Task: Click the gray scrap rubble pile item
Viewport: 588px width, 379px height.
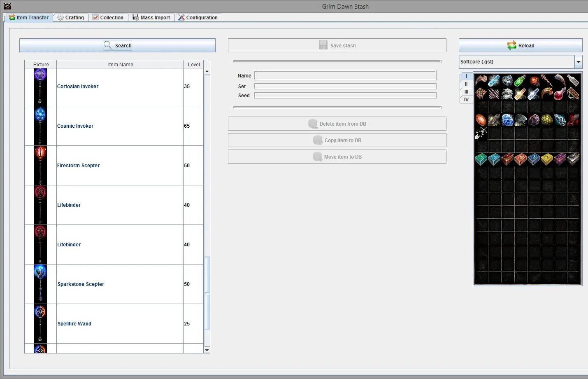Action: (507, 94)
